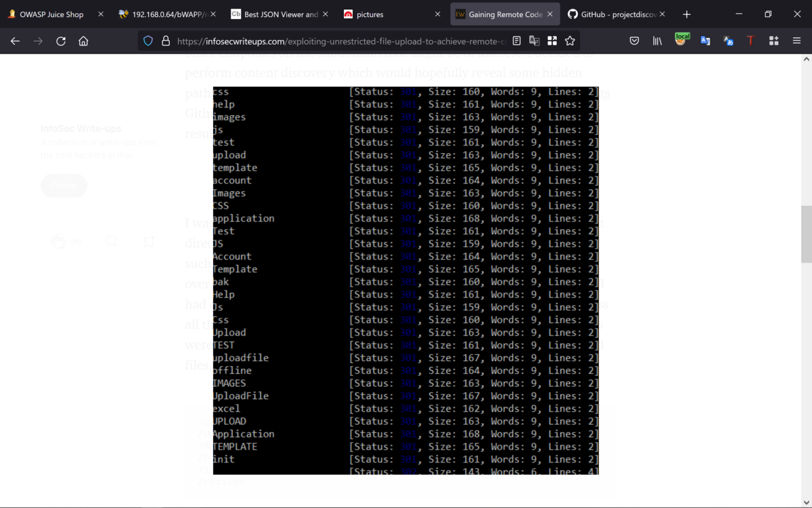The height and width of the screenshot is (508, 812).
Task: Click the "UploadFile" mixed-case entry
Action: [x=241, y=396]
